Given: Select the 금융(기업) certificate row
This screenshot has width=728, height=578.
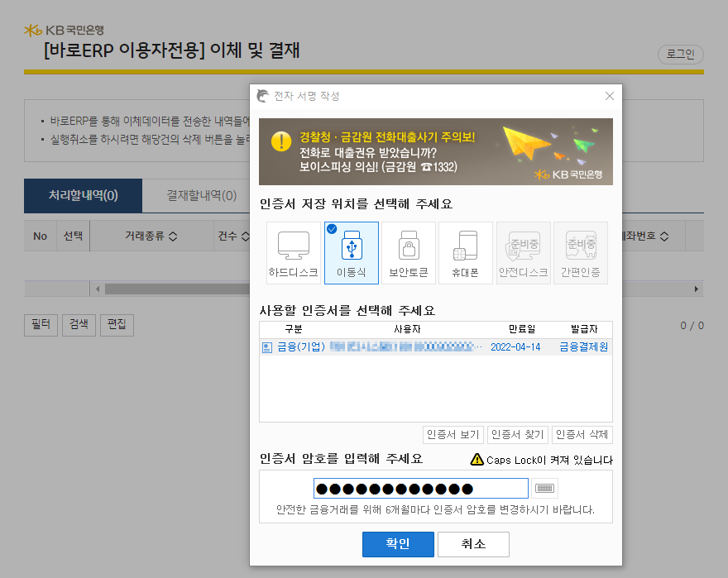Looking at the screenshot, I should click(435, 347).
